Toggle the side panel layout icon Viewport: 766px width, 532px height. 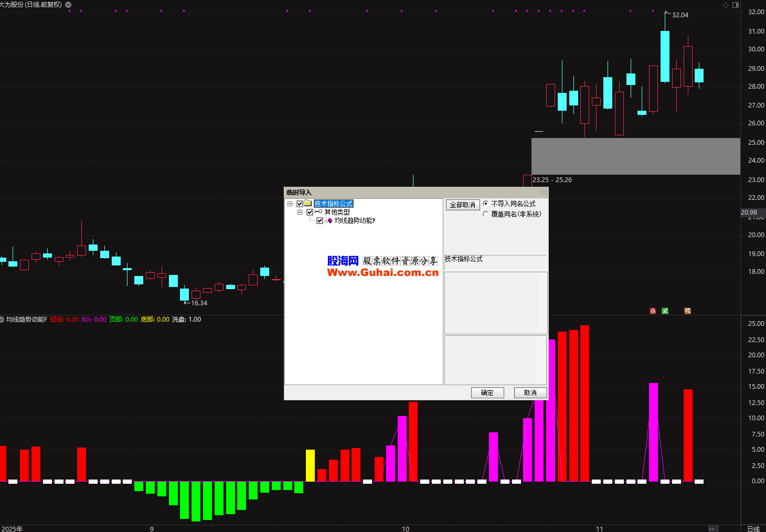[736, 5]
